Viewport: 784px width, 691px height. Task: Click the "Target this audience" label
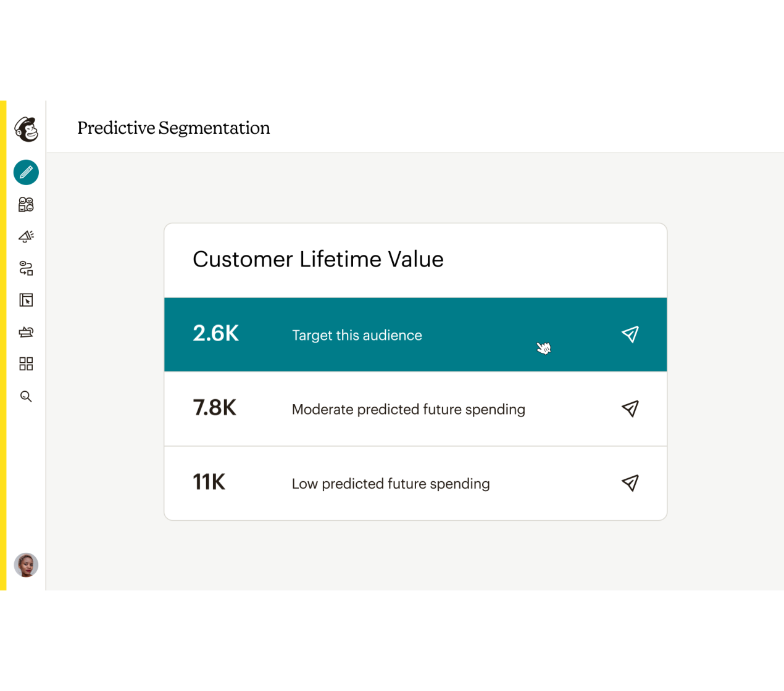[x=357, y=335]
